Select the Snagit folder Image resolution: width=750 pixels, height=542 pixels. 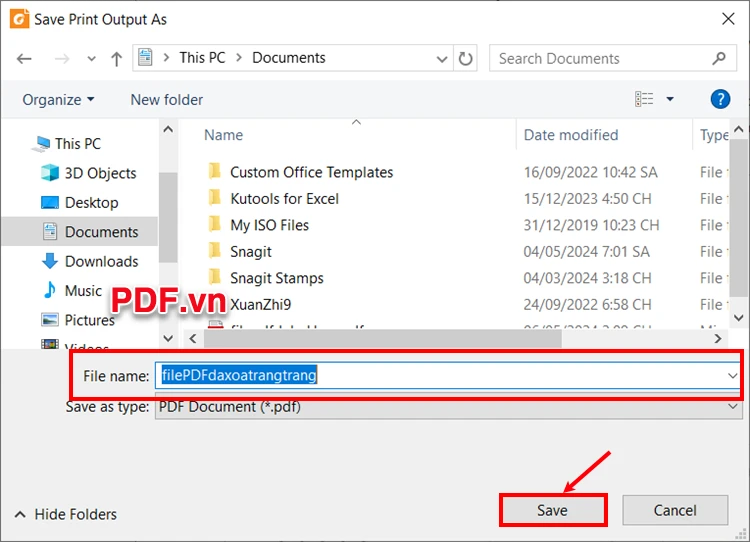coord(251,252)
